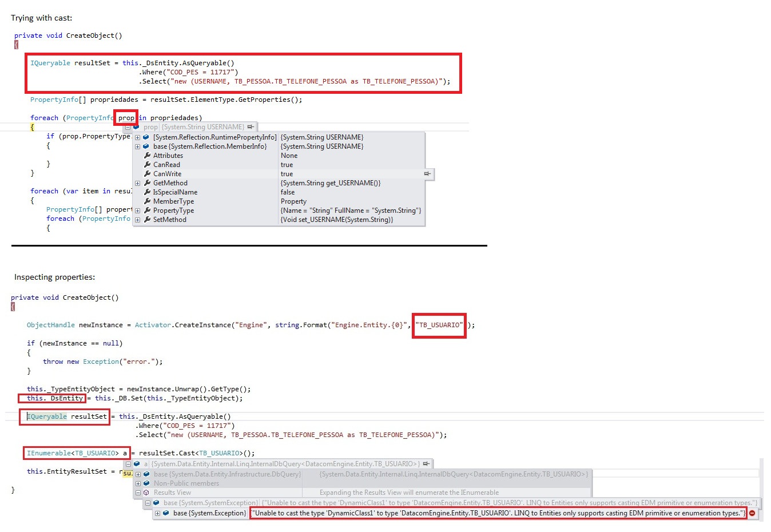Collapse the Results View row
This screenshot has height=532, width=771.
point(138,493)
